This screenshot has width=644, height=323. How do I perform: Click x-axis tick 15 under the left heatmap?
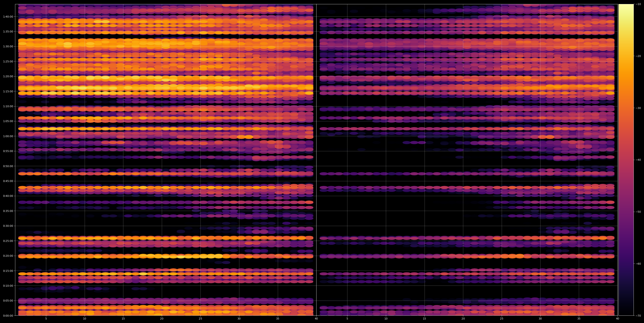[123, 319]
